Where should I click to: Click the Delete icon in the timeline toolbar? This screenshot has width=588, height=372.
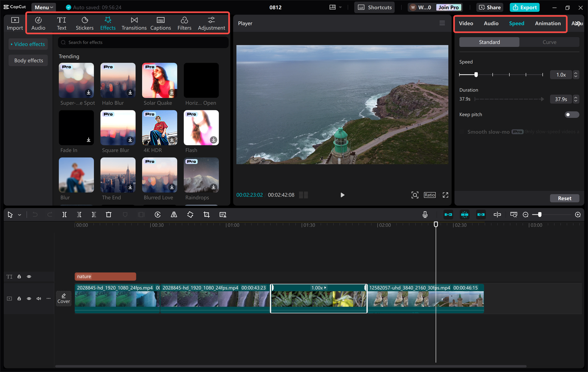pos(108,214)
